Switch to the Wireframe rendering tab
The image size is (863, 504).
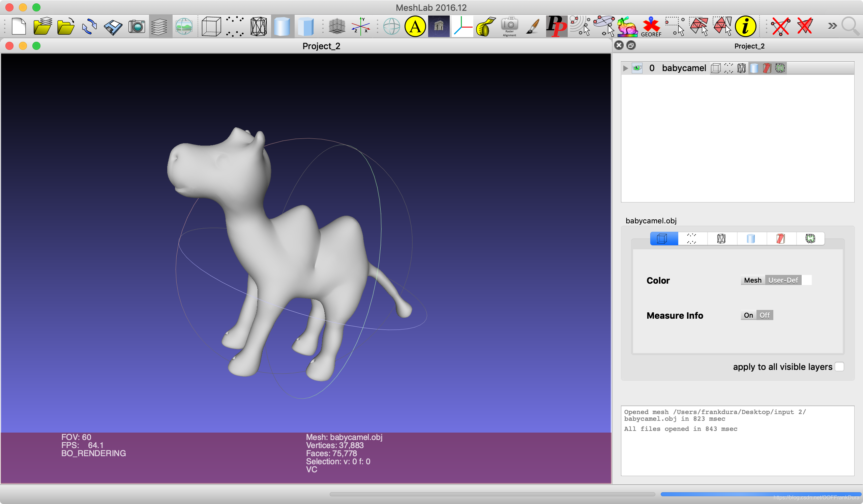coord(721,239)
